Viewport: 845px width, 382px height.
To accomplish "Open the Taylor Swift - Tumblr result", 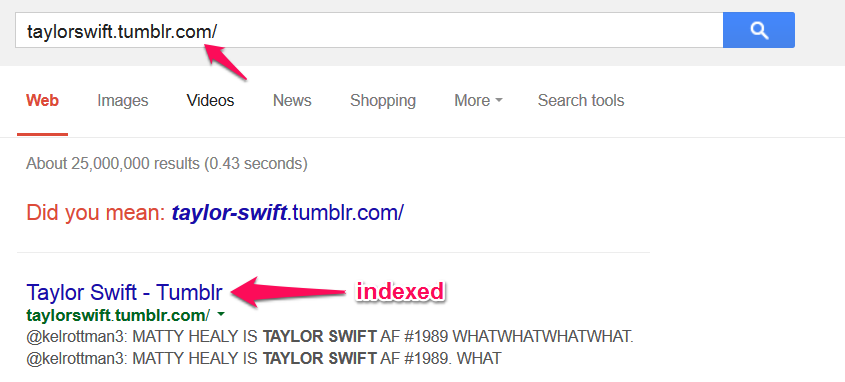I will [x=124, y=293].
